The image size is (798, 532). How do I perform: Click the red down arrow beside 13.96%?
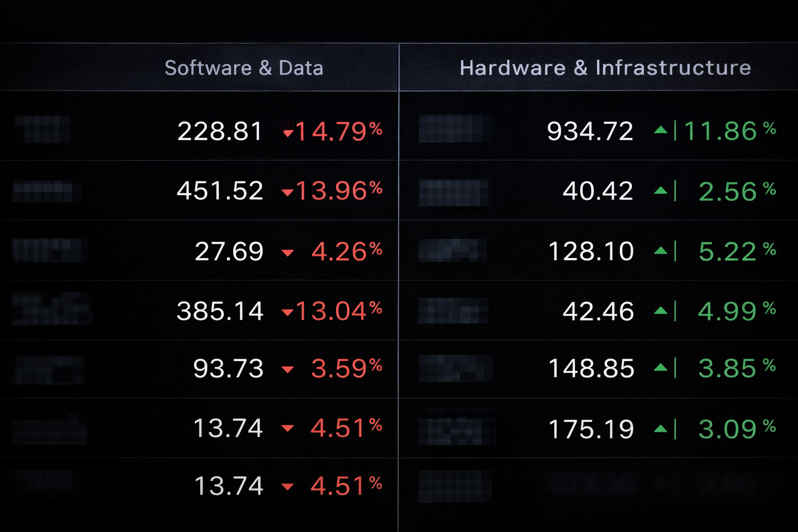287,193
